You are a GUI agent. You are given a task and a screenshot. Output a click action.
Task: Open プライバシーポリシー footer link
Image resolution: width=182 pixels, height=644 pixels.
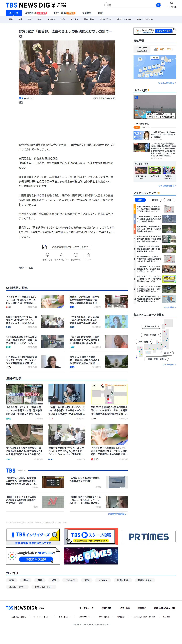tap(42, 617)
